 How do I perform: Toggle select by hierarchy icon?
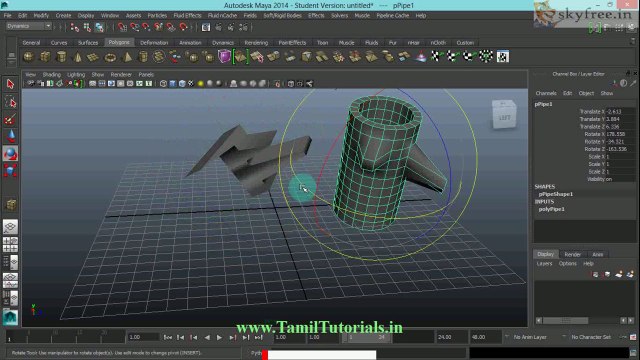(75, 27)
